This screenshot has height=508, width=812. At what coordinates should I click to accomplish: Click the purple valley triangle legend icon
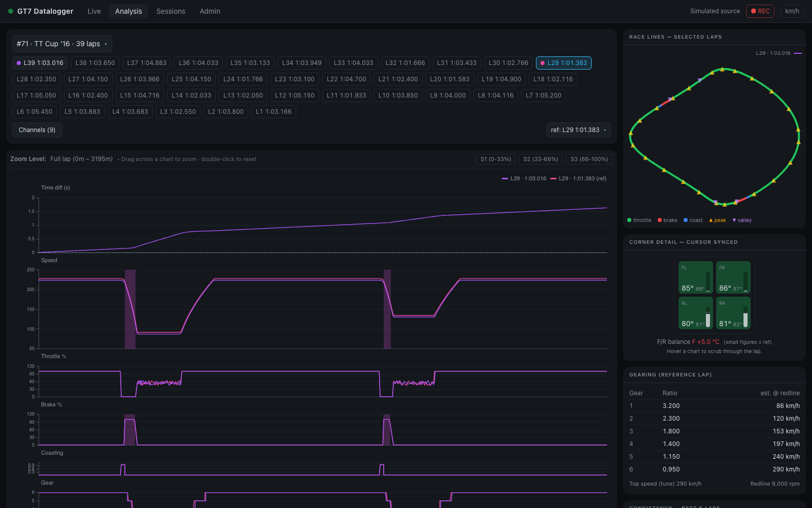coord(734,220)
